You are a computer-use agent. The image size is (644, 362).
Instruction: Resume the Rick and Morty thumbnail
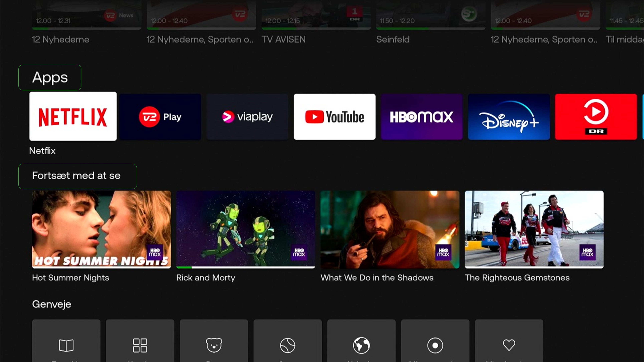(245, 229)
